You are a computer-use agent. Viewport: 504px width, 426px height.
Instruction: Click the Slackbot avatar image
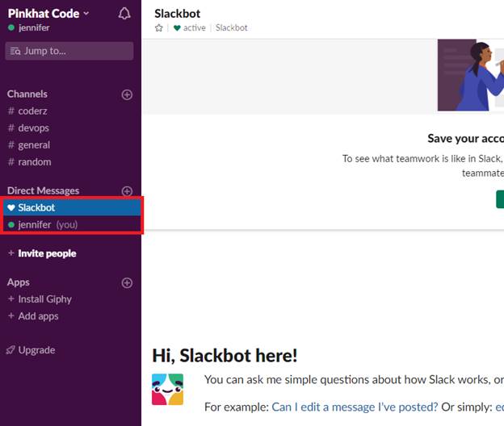[167, 390]
